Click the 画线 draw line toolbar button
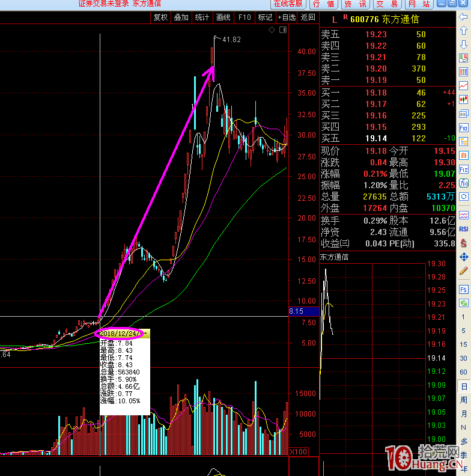471x476 pixels. tap(223, 17)
